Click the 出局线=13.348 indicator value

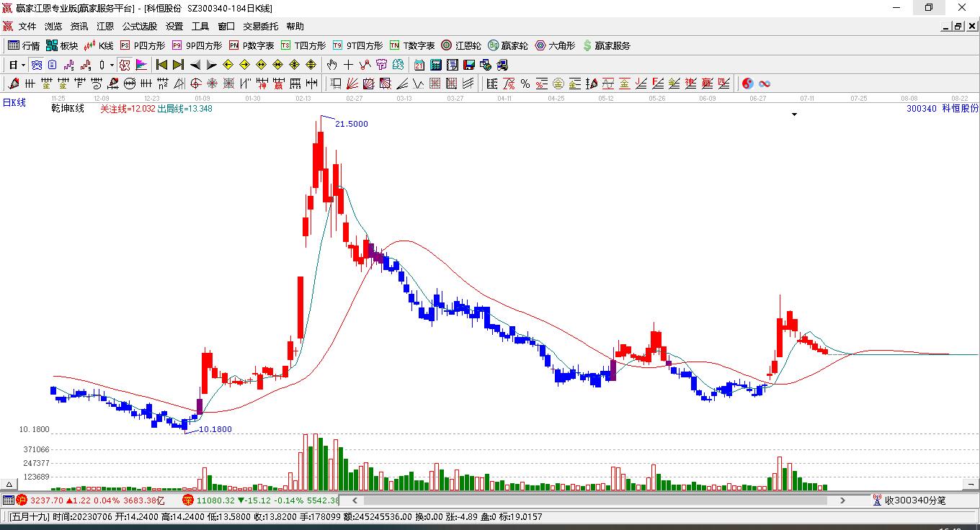pos(185,109)
